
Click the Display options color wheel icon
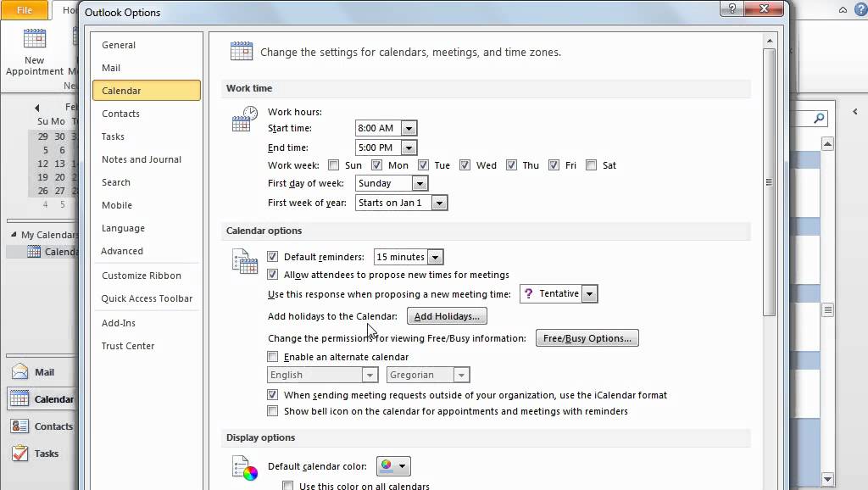[x=245, y=468]
